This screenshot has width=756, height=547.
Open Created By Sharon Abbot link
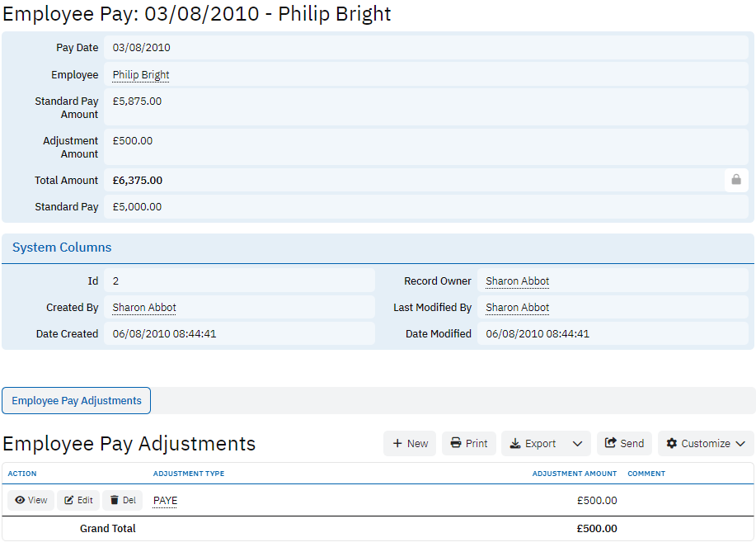[144, 308]
